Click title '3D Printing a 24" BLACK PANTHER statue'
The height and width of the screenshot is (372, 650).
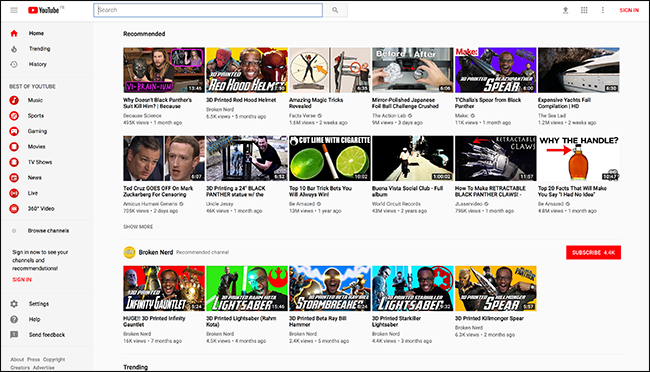point(235,191)
